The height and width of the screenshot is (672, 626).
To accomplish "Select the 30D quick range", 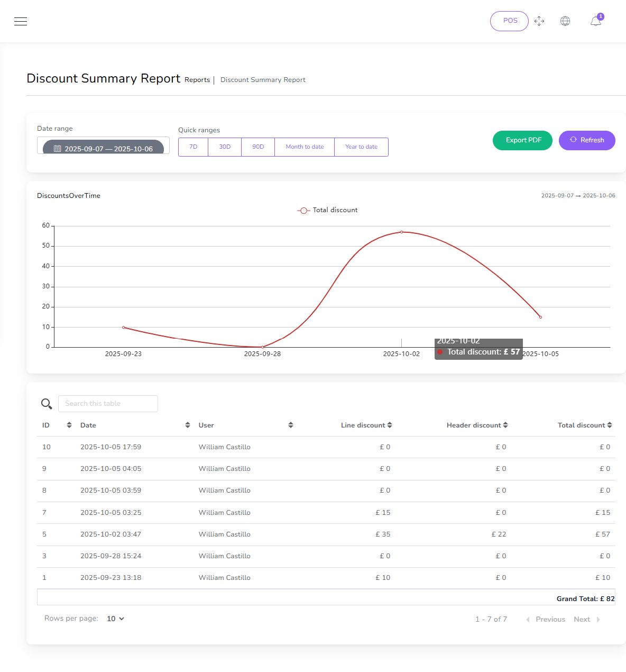I will (x=225, y=147).
